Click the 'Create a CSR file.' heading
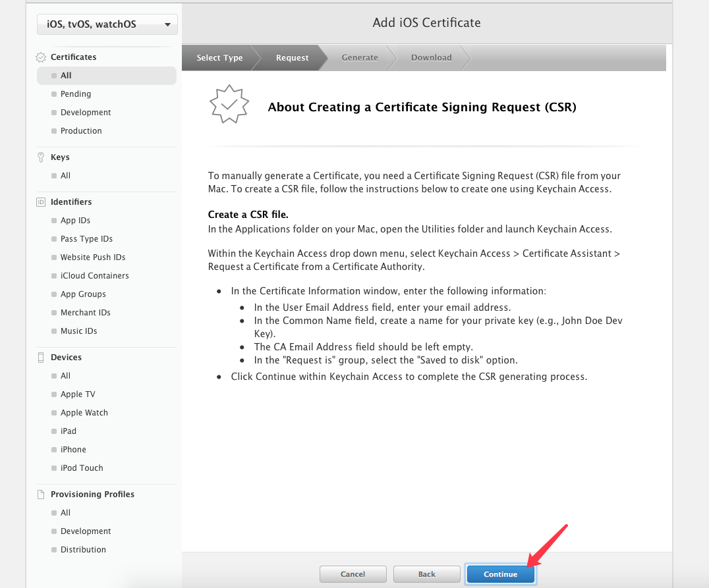The image size is (709, 588). (x=248, y=215)
